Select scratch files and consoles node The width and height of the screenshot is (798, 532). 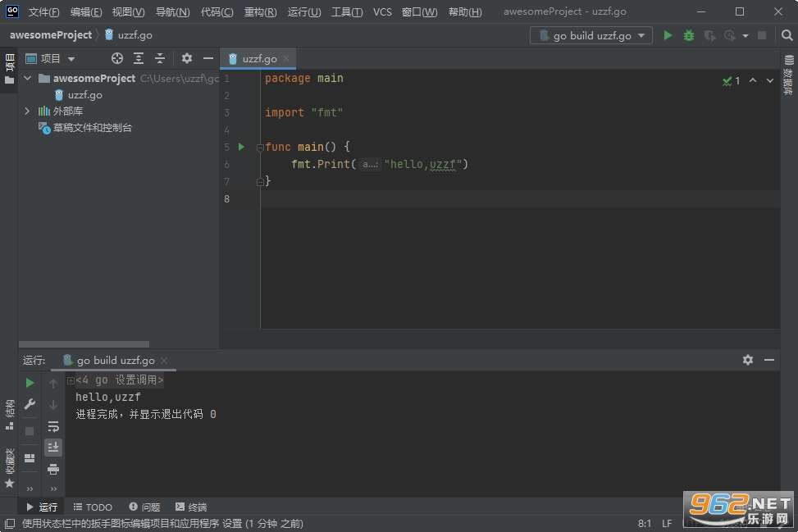pos(85,128)
